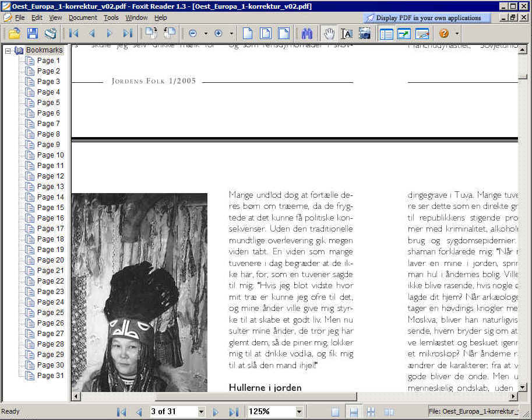Collapse the Bookmarks tree root
532x420 pixels.
pos(8,51)
